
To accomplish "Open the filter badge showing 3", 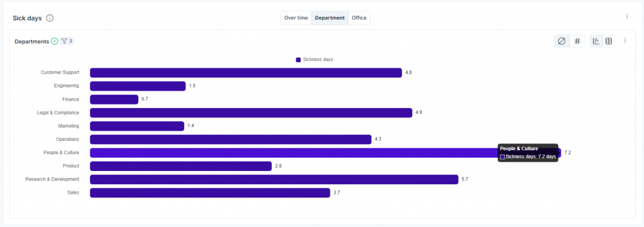I will (x=67, y=41).
